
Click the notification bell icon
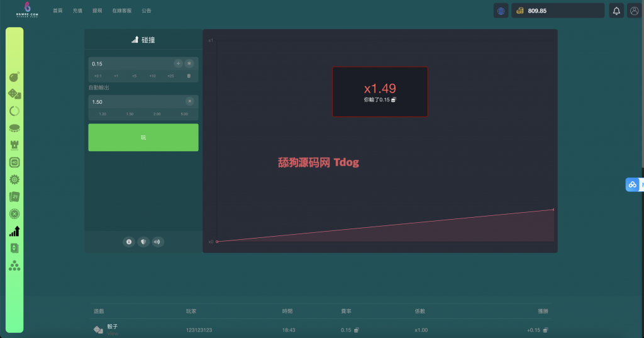(x=616, y=11)
